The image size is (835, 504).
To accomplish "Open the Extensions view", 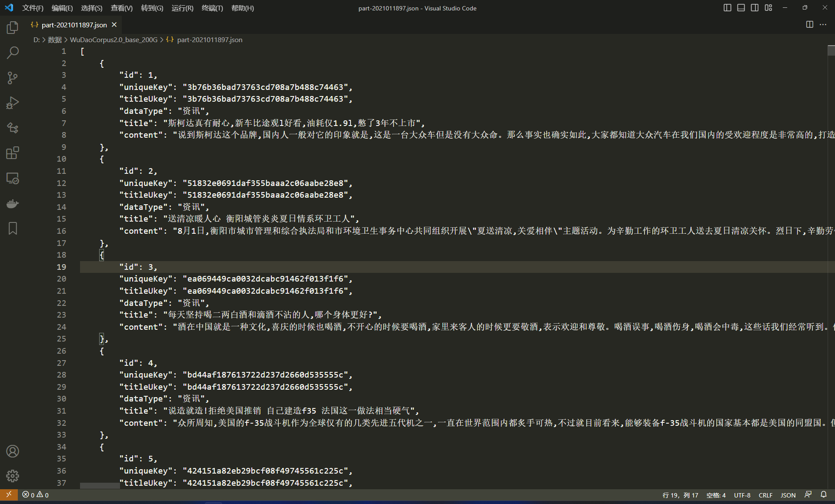I will click(13, 153).
